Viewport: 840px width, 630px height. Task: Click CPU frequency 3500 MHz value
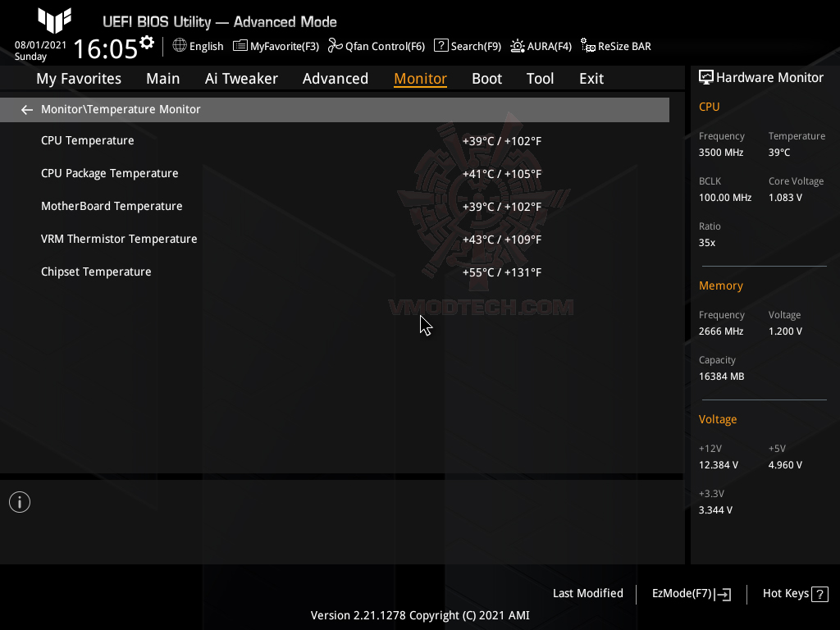click(721, 153)
